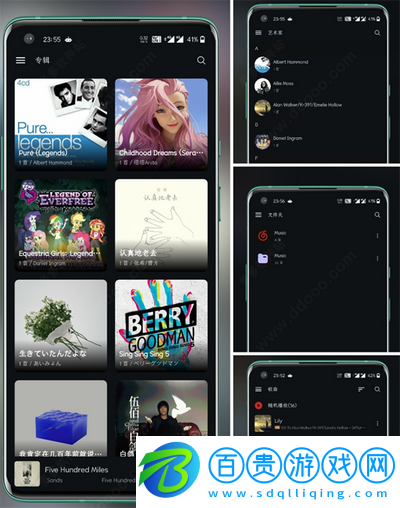
Task: Tap Five Hundred Miles mini player cover art
Action: pos(27,474)
